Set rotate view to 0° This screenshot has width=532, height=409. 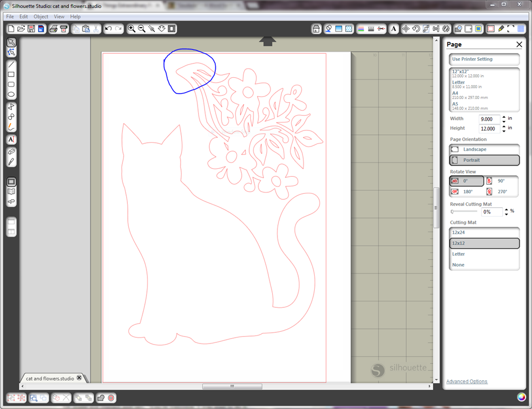466,181
